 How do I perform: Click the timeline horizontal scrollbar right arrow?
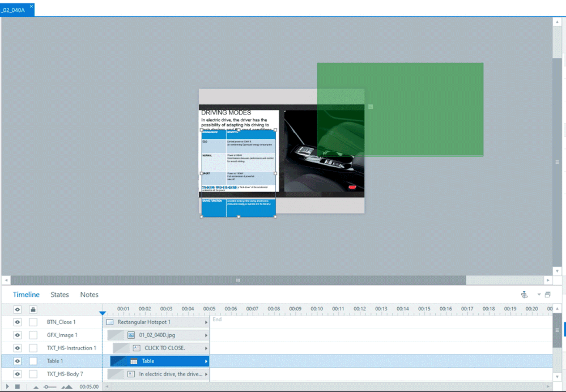pos(548,386)
